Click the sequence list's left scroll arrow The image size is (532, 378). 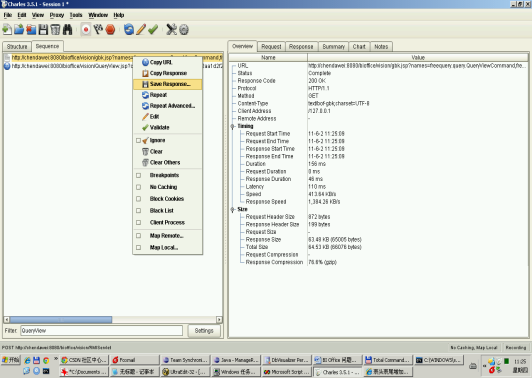point(6,320)
